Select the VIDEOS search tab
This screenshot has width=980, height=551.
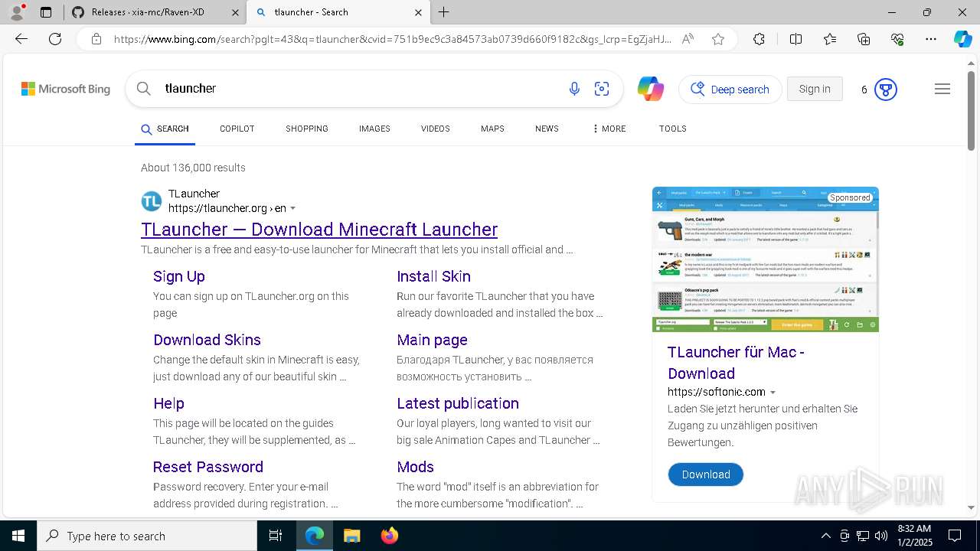(436, 129)
